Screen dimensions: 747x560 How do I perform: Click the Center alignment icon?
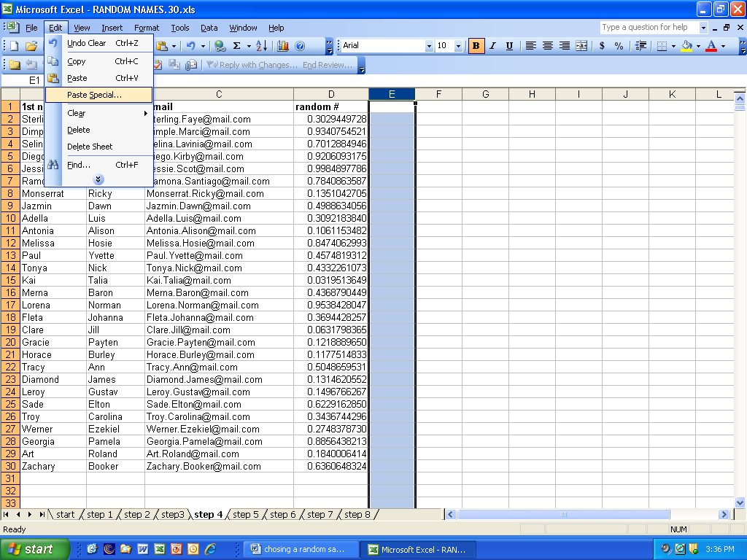[548, 46]
